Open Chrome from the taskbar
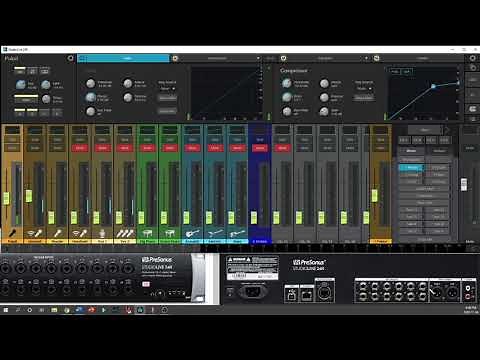The width and height of the screenshot is (480, 360). (x=67, y=310)
